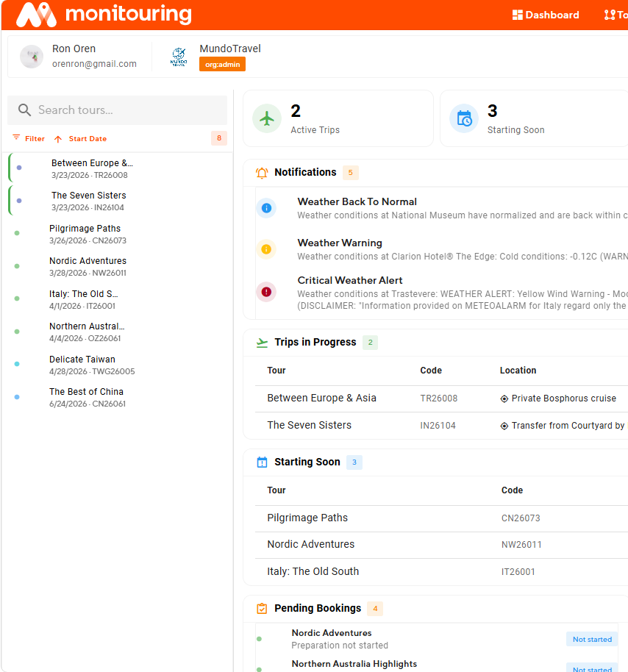
Task: Click the Notifications bell icon
Action: coord(262,172)
